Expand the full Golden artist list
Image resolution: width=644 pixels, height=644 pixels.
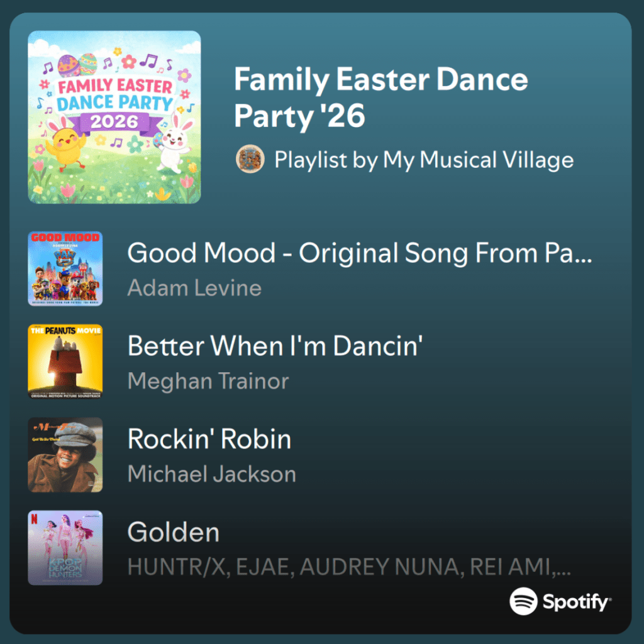(x=349, y=568)
